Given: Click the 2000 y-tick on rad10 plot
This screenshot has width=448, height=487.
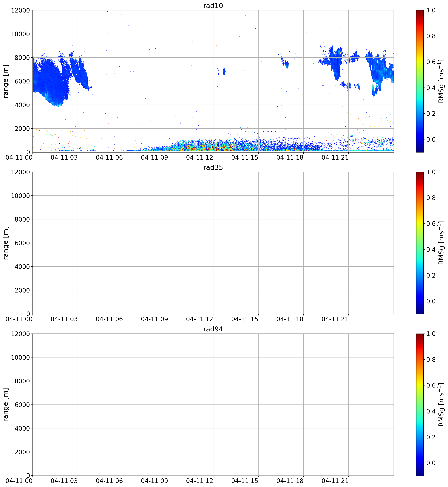Looking at the screenshot, I should (22, 128).
